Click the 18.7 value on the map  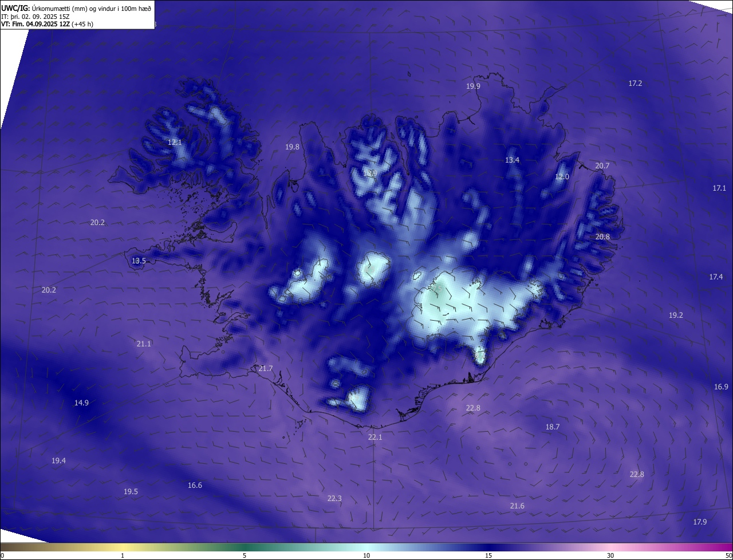point(553,427)
